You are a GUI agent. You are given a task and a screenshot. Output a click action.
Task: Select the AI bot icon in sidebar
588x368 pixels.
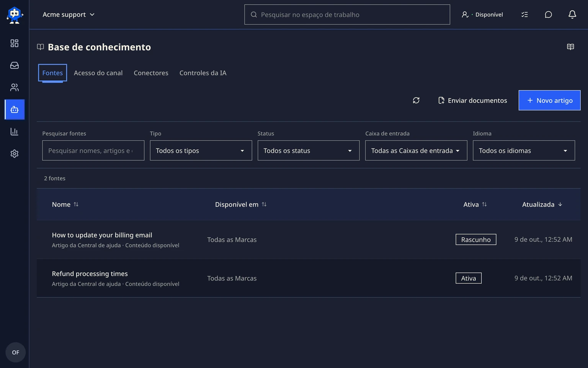point(15,110)
